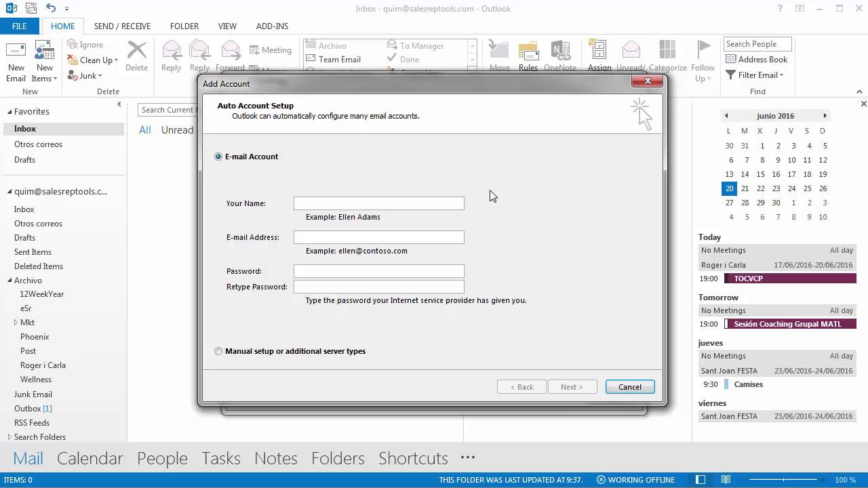Click the Reply icon in ribbon
This screenshot has height=488, width=868.
click(171, 51)
